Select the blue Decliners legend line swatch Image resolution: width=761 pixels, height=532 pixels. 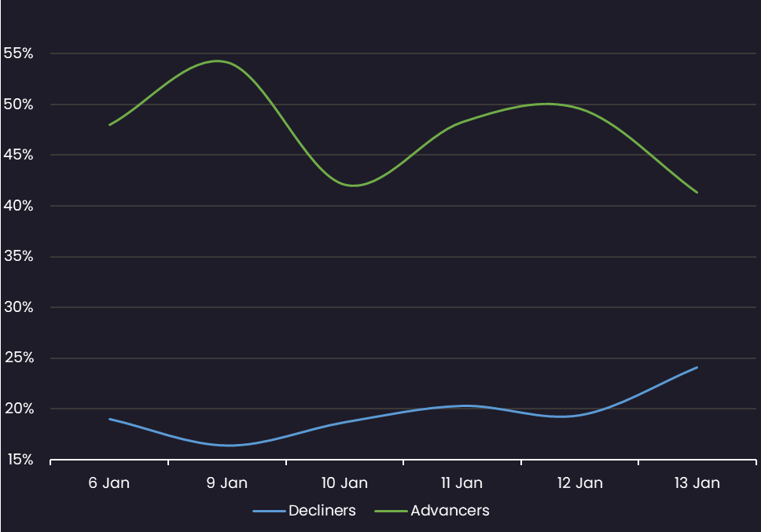[269, 512]
